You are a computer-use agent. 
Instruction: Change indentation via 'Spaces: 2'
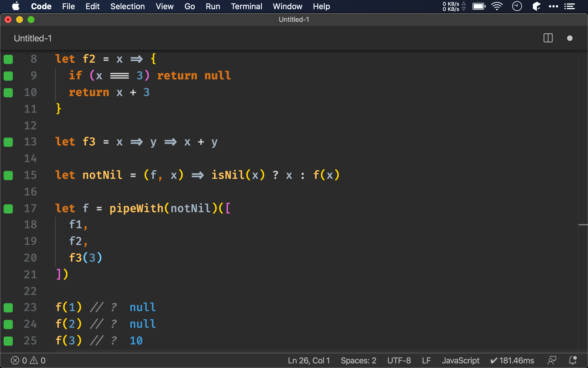358,361
